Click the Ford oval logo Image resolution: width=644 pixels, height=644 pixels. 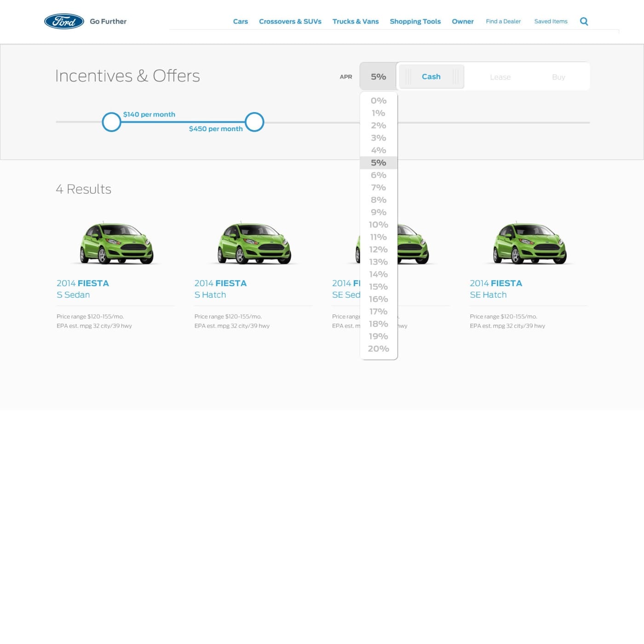(x=64, y=21)
